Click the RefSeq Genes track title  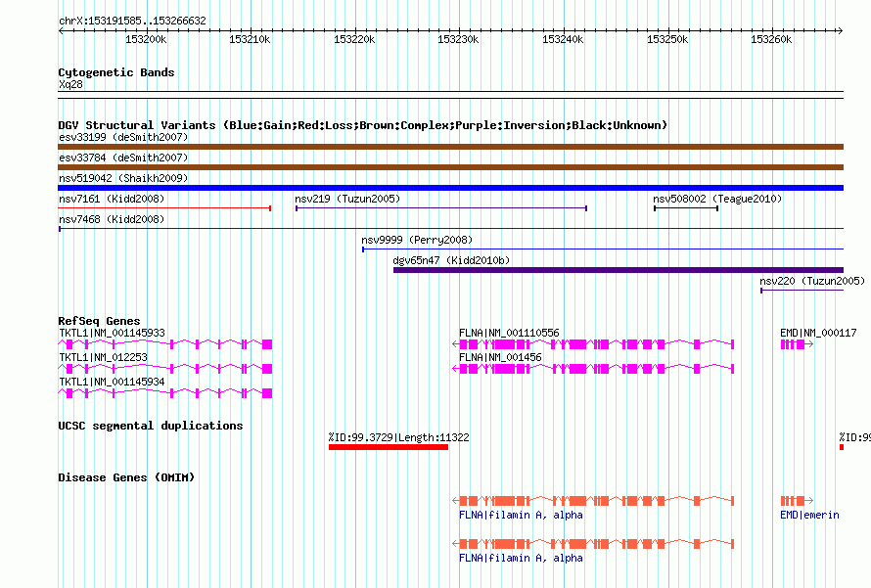point(99,320)
